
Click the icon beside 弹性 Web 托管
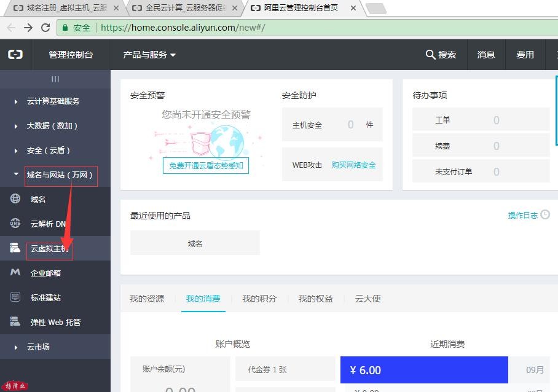coord(15,321)
